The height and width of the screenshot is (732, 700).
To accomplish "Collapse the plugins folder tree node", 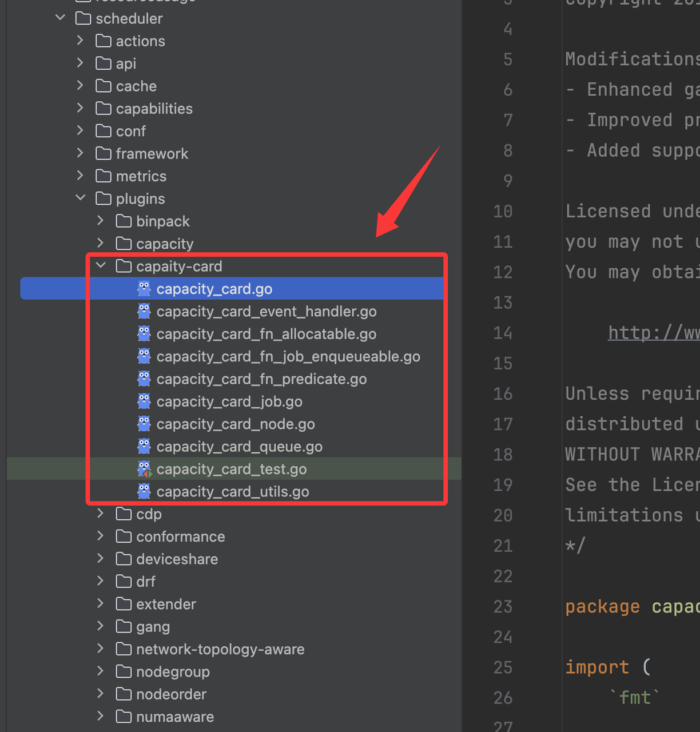I will pos(81,198).
